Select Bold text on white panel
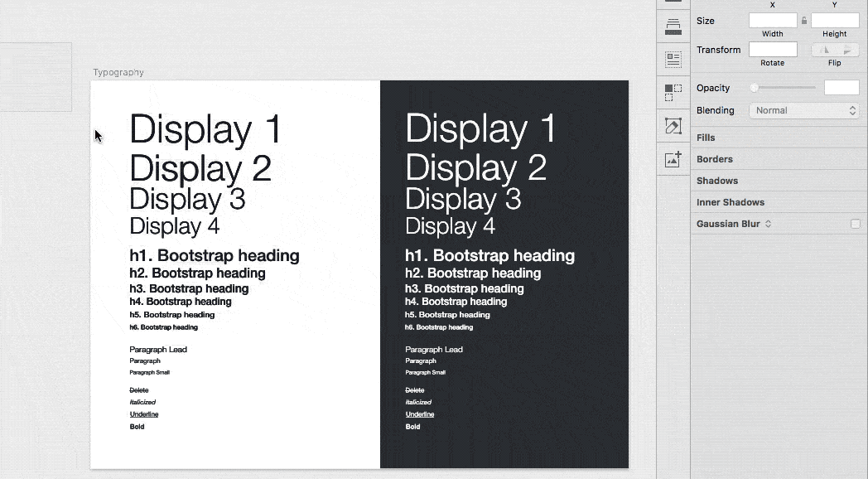Screen dimensions: 868x479 [137, 427]
